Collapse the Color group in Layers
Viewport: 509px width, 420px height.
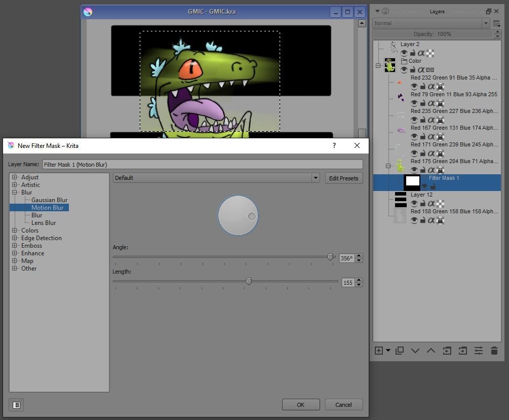378,65
